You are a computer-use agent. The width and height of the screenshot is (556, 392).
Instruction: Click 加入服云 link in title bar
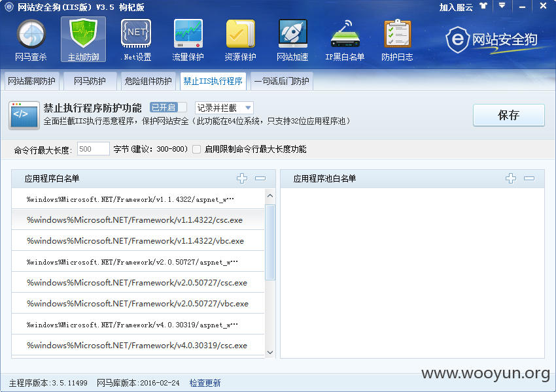coord(456,7)
